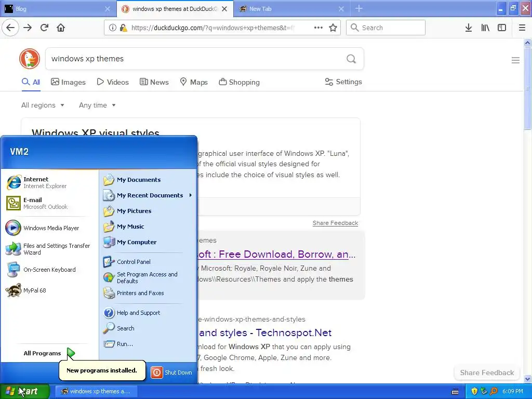Switch to Shopping results tab
532x399 pixels.
point(239,82)
